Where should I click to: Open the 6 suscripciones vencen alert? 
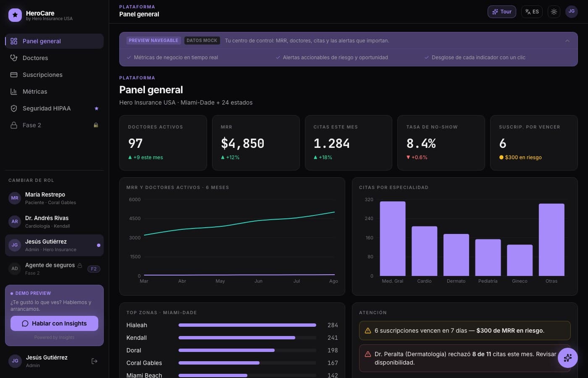tap(465, 331)
